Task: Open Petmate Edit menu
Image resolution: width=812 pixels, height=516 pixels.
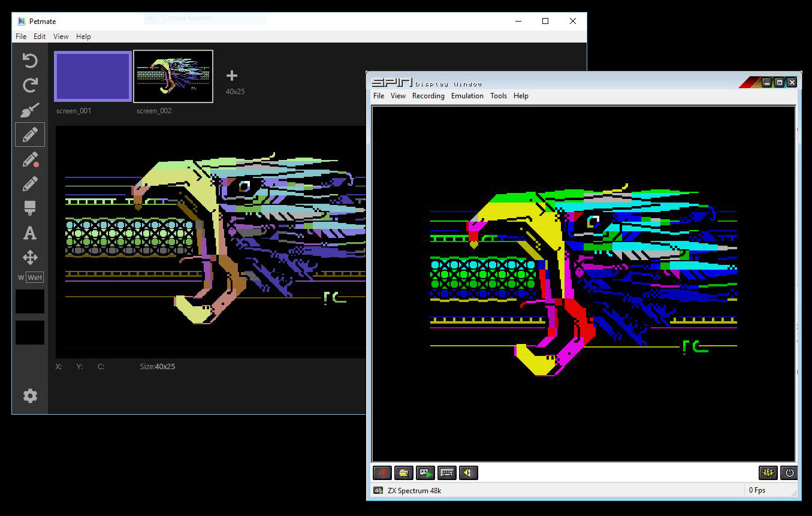Action: tap(40, 37)
